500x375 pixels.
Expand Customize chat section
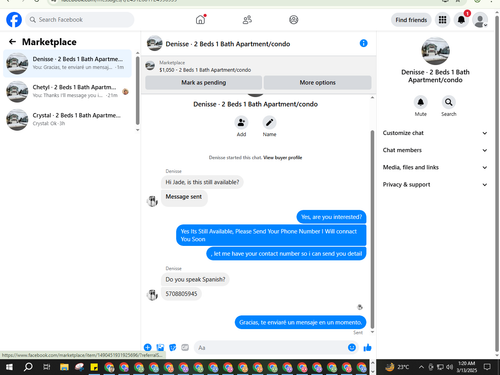pos(435,133)
